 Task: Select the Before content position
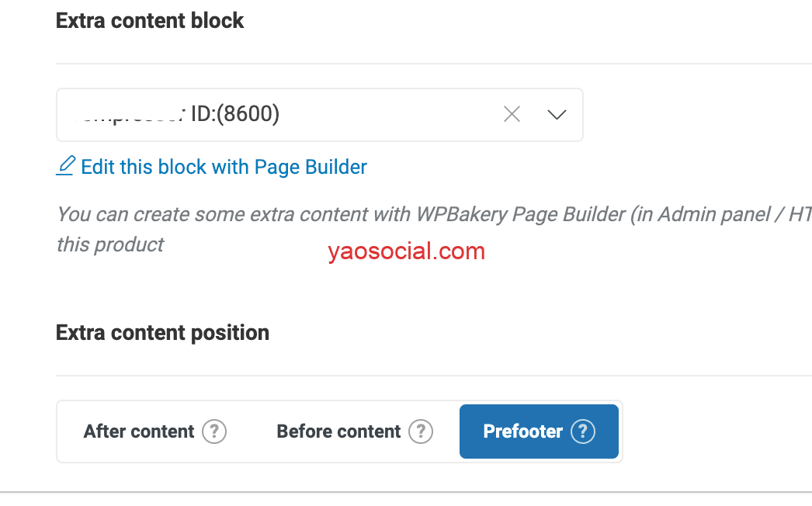338,431
